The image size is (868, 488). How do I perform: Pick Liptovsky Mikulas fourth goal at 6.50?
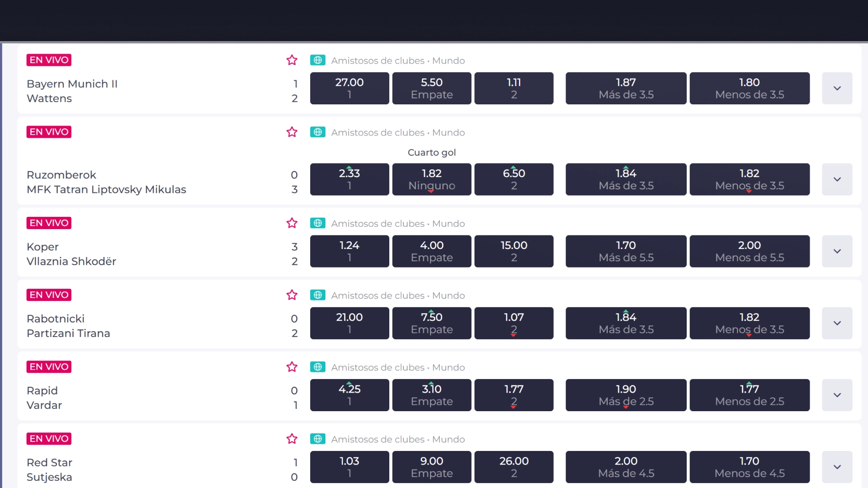[514, 179]
